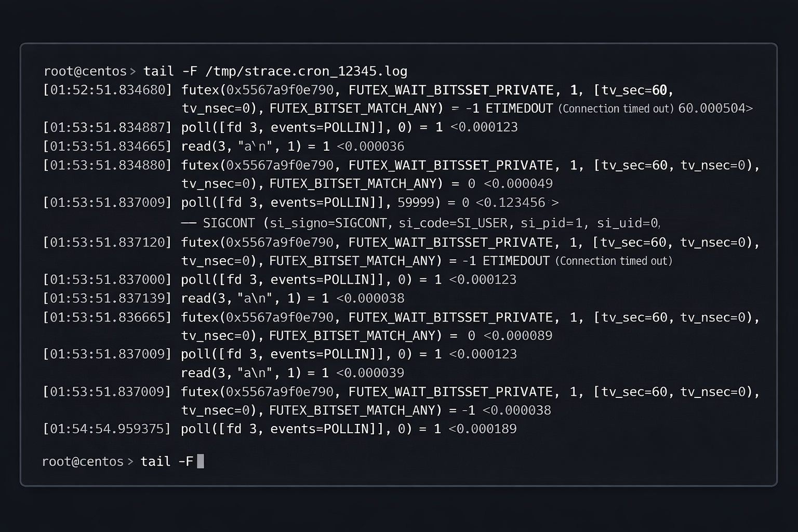Image resolution: width=798 pixels, height=532 pixels.
Task: Click the first timestamp 01:52:51.834680
Action: click(x=107, y=90)
